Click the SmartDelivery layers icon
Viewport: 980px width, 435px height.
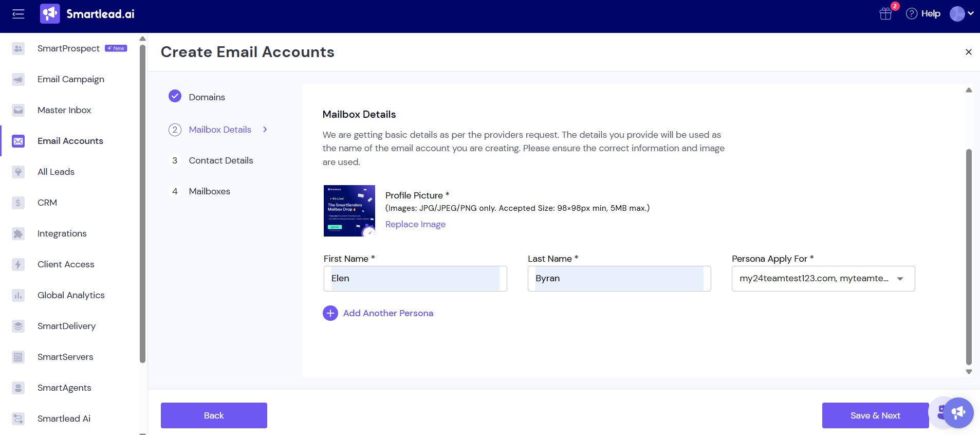point(19,326)
